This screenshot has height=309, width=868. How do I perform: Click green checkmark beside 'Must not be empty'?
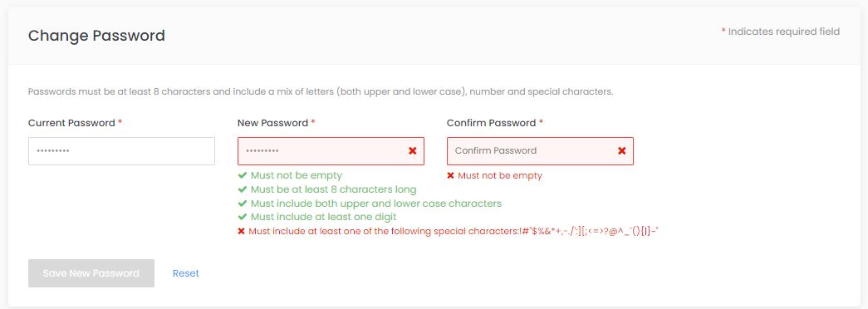tap(242, 175)
